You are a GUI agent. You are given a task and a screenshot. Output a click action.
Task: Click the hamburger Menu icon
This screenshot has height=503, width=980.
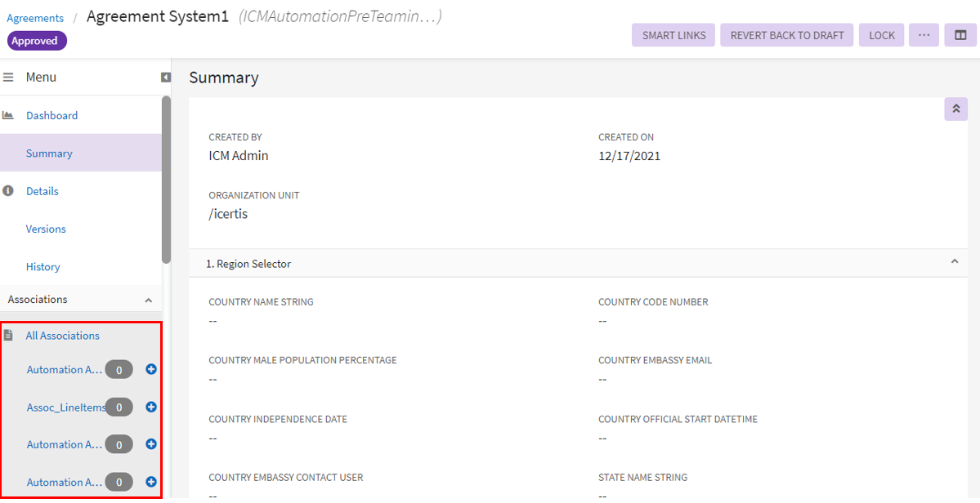9,78
